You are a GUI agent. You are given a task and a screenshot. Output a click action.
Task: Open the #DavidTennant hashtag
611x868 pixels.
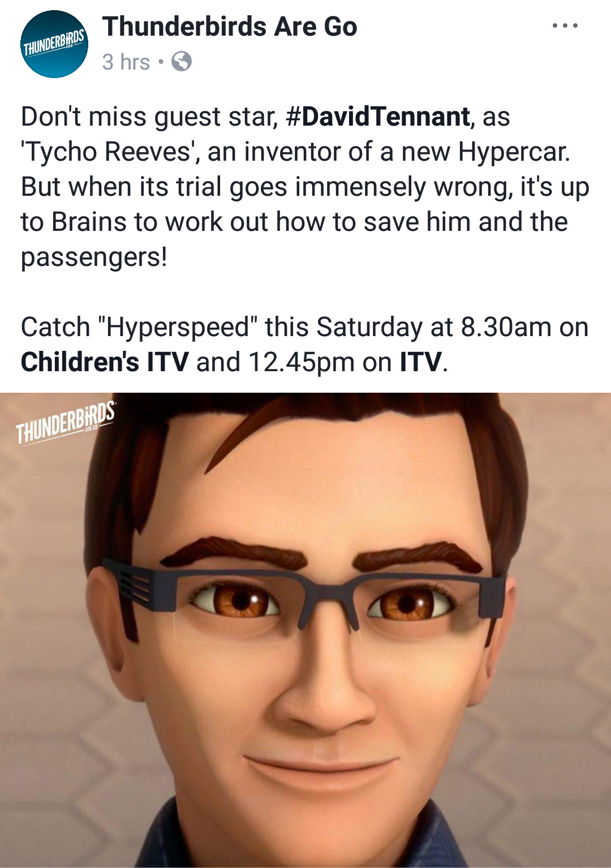point(378,117)
